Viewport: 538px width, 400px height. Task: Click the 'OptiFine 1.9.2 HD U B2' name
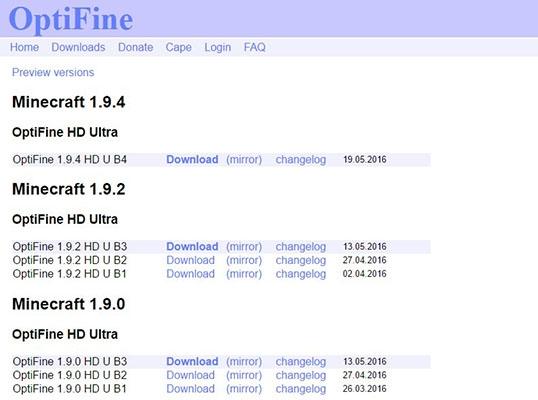tap(70, 260)
